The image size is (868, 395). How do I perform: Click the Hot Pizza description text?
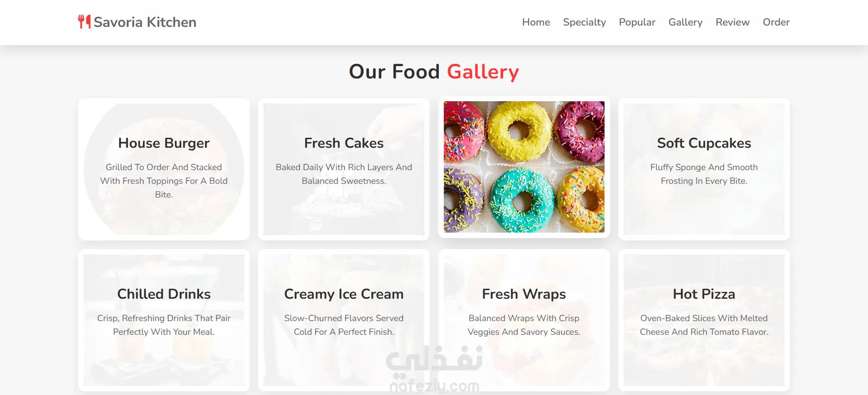[x=704, y=325]
